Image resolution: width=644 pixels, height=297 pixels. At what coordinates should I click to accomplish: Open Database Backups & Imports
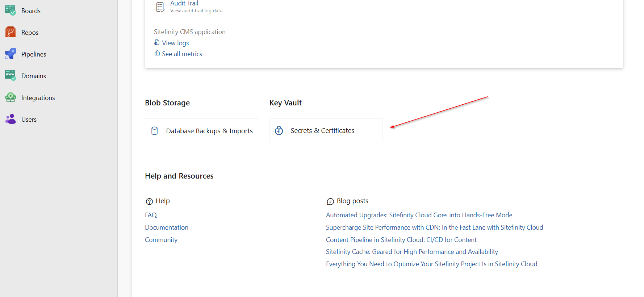201,131
